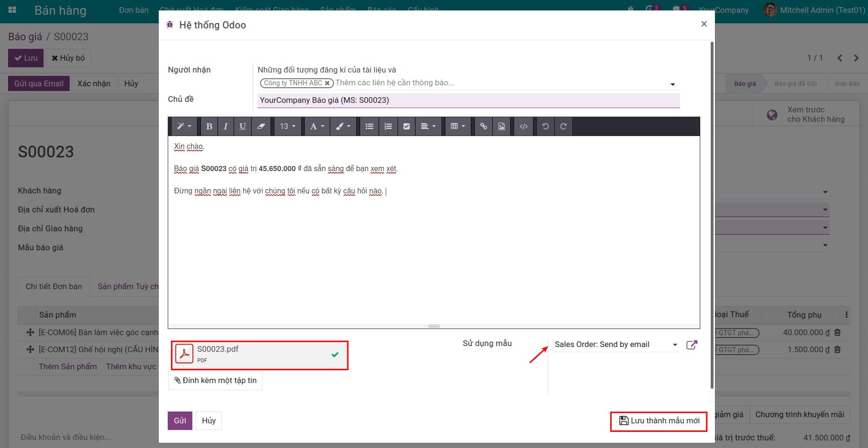The height and width of the screenshot is (448, 868).
Task: Select the Báo giá status stage
Action: [745, 83]
